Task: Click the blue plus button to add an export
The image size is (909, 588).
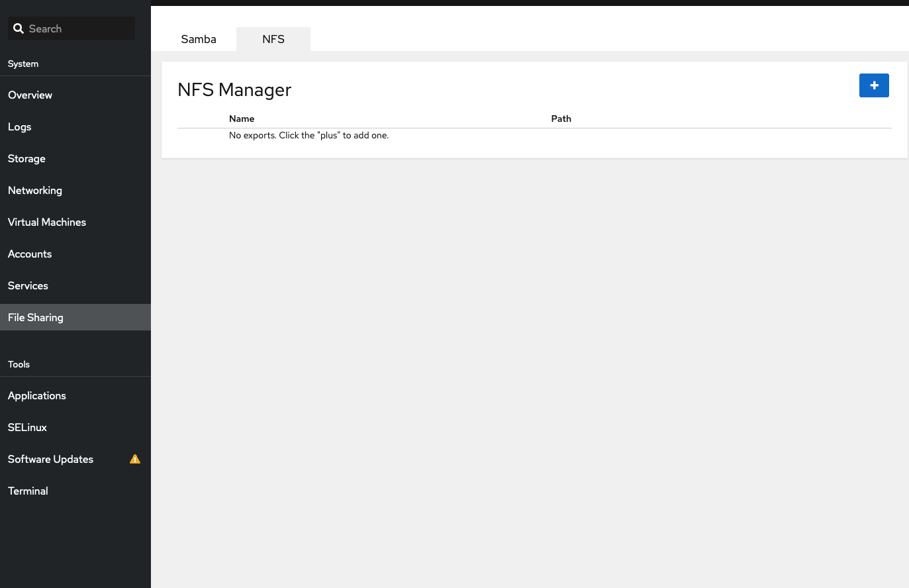Action: coord(874,85)
